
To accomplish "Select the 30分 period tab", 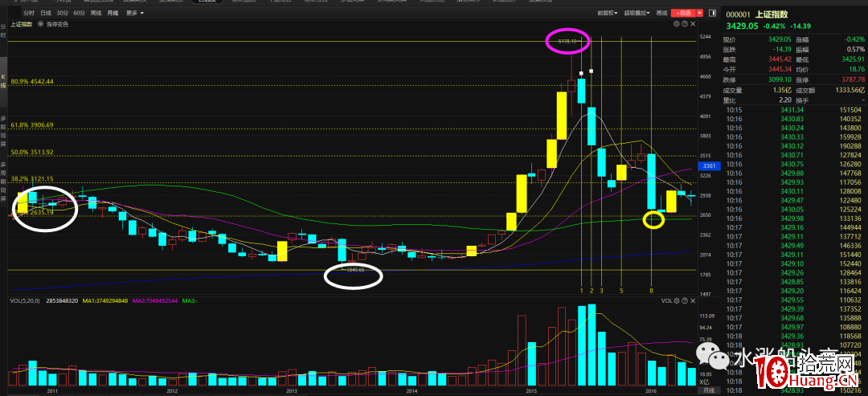I will tap(62, 14).
